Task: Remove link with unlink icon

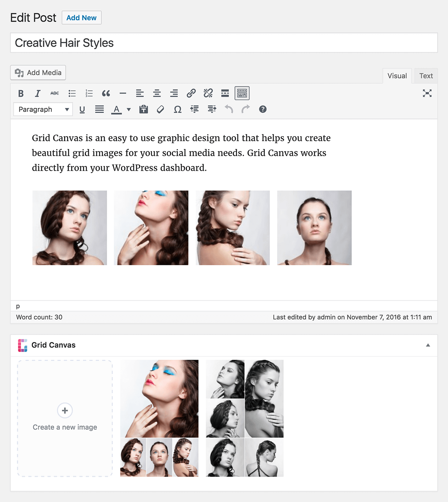Action: (208, 93)
